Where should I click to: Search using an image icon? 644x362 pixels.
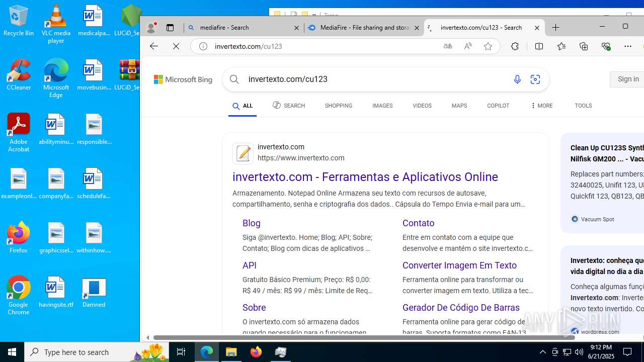535,79
